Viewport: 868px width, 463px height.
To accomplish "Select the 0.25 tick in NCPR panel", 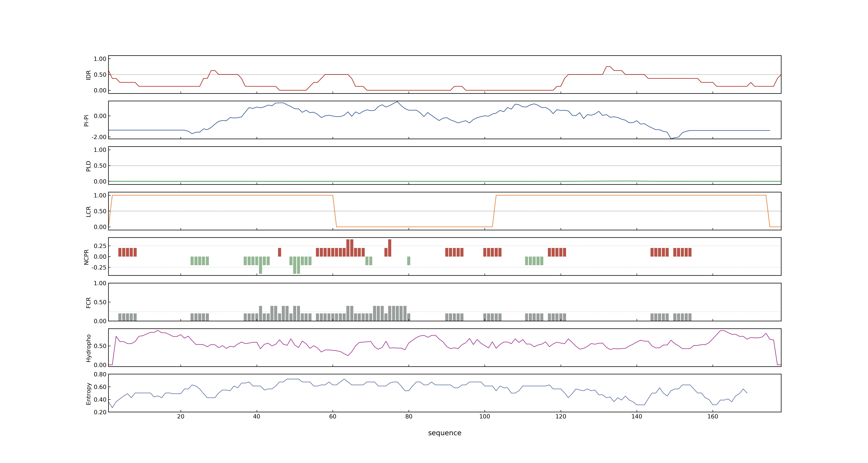I will pos(100,246).
